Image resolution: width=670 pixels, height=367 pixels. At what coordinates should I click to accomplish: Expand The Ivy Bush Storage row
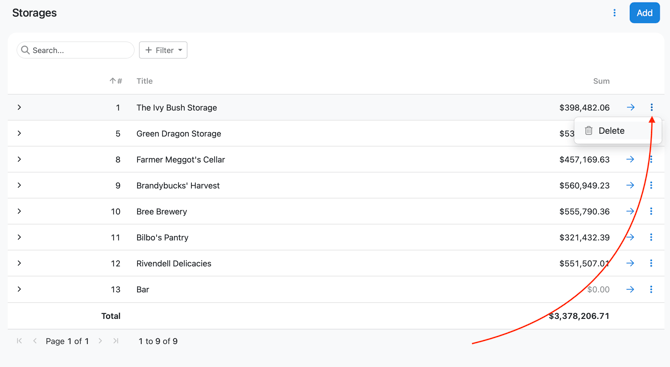tap(19, 107)
